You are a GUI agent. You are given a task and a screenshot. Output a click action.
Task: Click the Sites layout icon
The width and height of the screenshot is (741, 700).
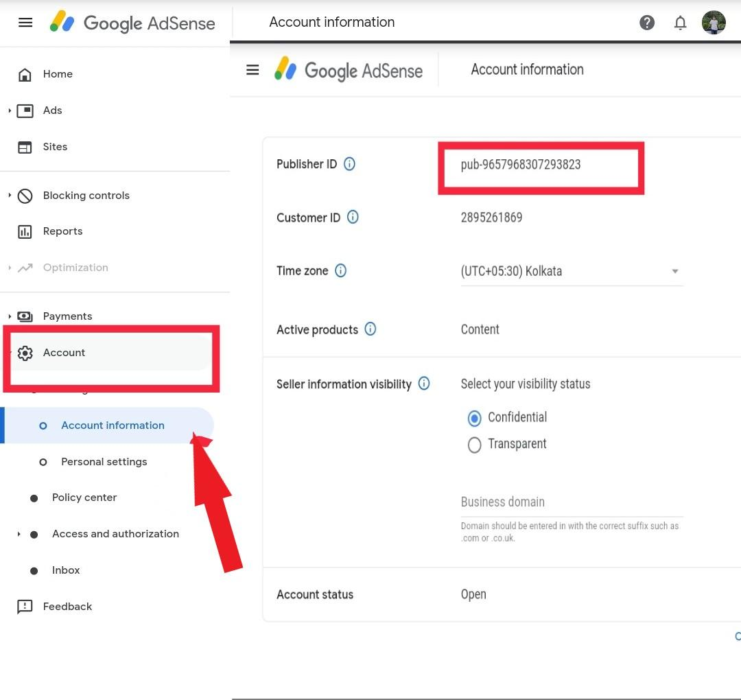click(x=25, y=147)
